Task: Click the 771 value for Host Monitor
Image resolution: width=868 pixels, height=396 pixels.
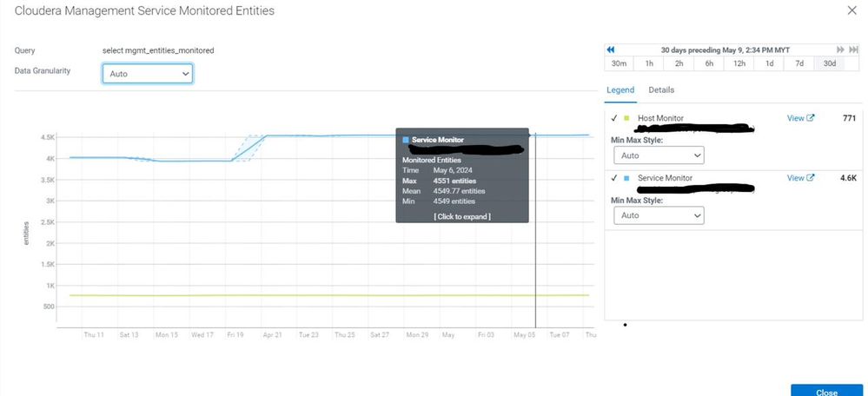Action: tap(849, 118)
